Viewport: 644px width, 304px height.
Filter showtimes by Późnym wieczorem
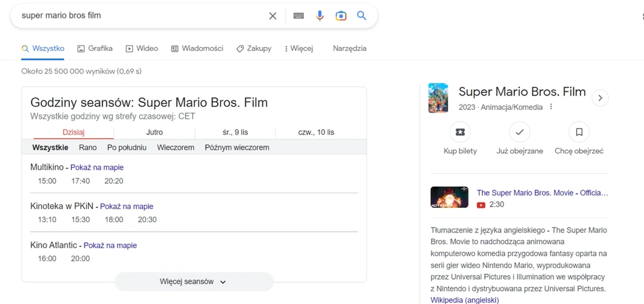coord(237,147)
